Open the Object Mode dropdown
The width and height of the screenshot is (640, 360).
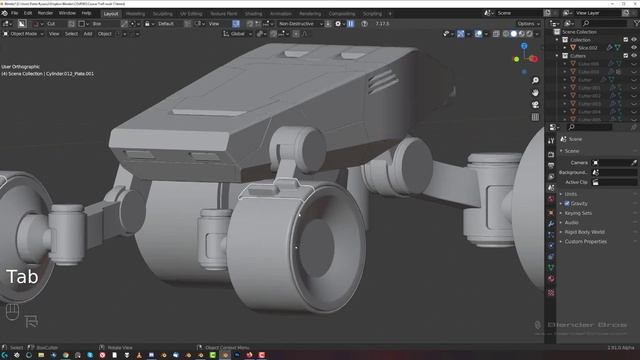pos(23,34)
